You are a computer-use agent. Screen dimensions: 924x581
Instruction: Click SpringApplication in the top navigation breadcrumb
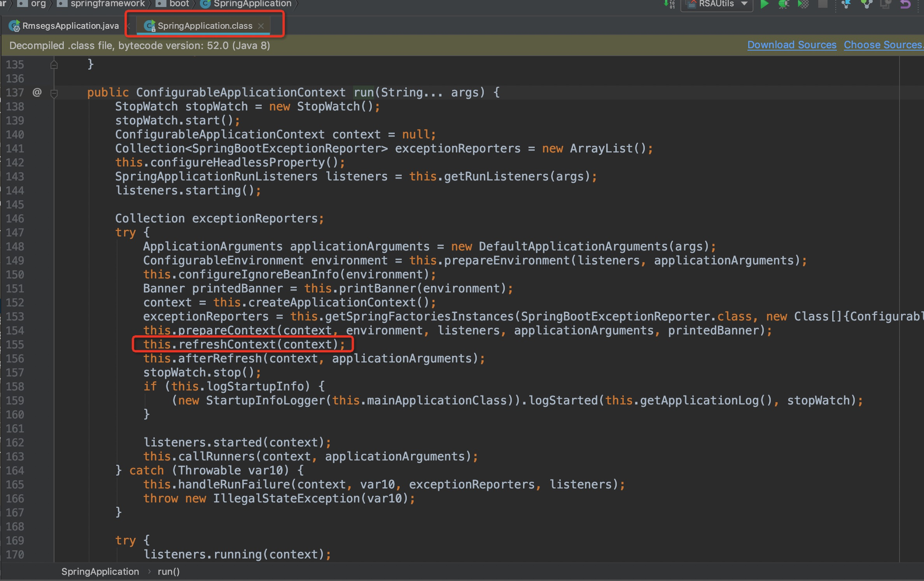[x=252, y=4]
